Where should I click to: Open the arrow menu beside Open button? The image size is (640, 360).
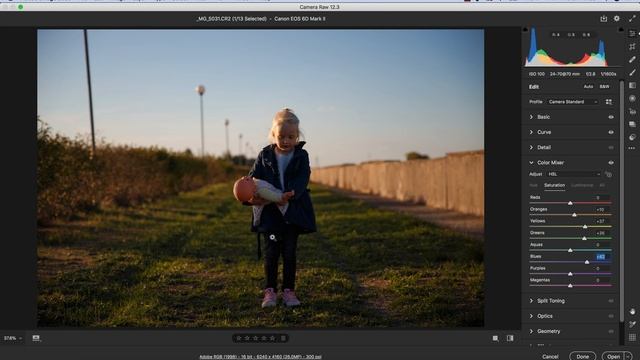[629, 356]
